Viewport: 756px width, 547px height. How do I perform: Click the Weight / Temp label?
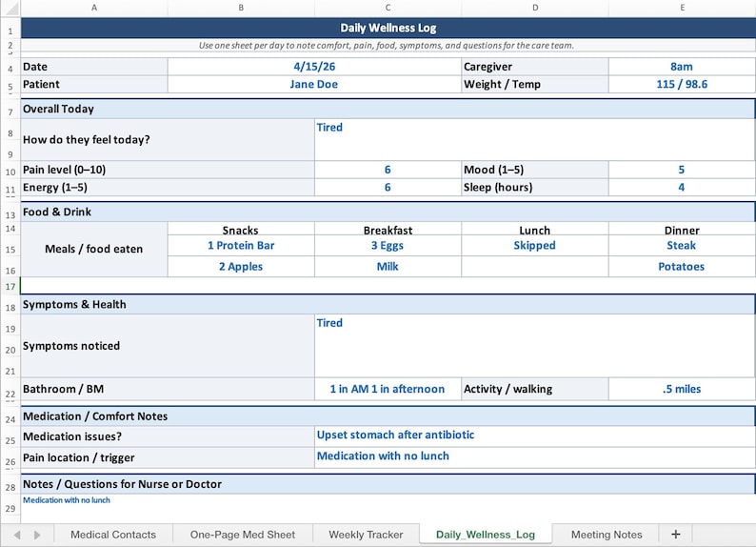point(535,84)
